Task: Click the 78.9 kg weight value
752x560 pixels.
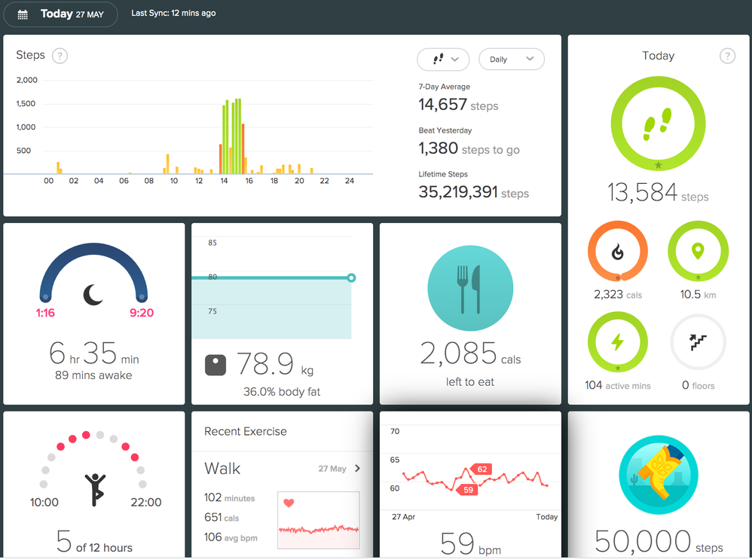Action: pyautogui.click(x=275, y=364)
